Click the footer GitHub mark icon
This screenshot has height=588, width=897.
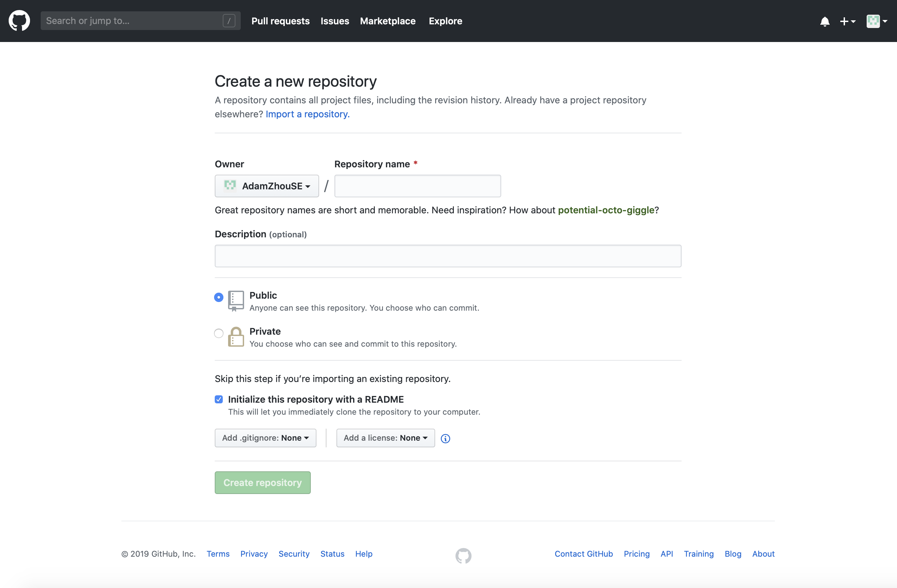[x=463, y=555]
